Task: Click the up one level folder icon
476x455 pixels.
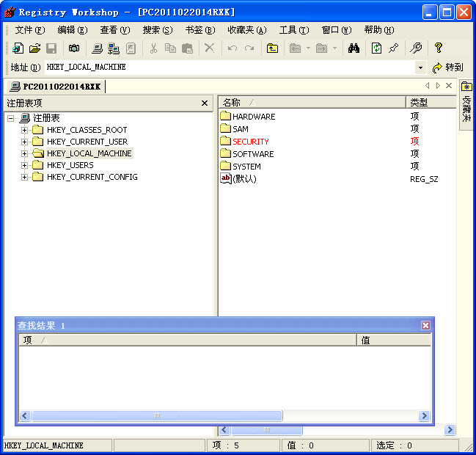Action: [272, 48]
